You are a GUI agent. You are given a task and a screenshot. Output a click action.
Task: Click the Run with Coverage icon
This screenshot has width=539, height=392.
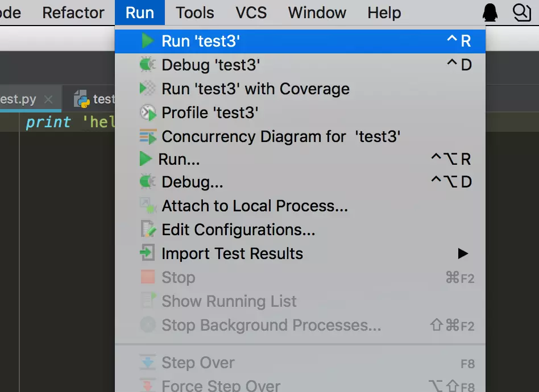(148, 89)
